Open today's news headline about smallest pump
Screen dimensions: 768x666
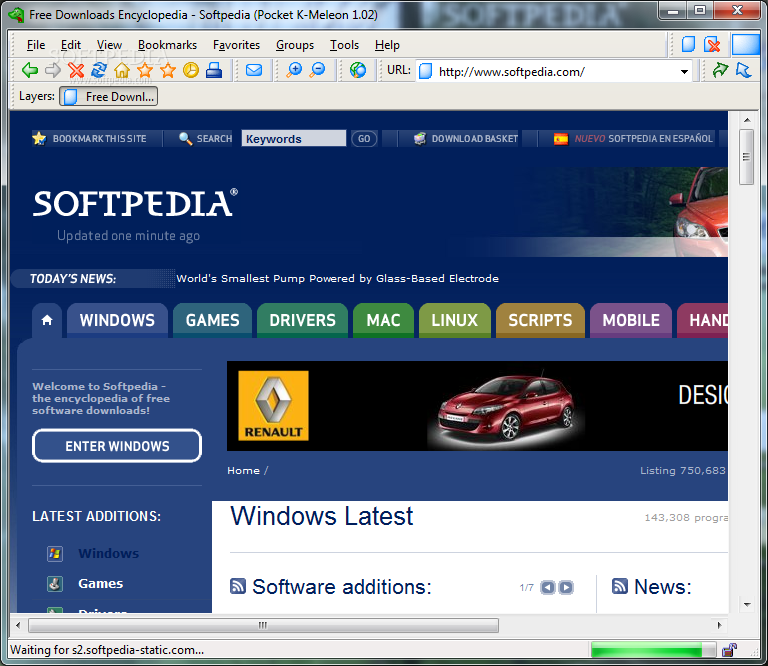click(x=337, y=279)
